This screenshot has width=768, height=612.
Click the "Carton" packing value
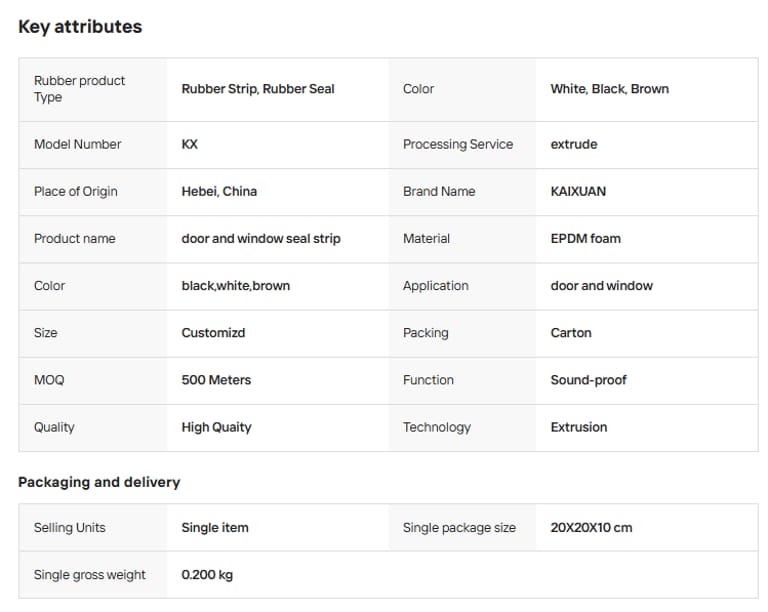click(571, 332)
